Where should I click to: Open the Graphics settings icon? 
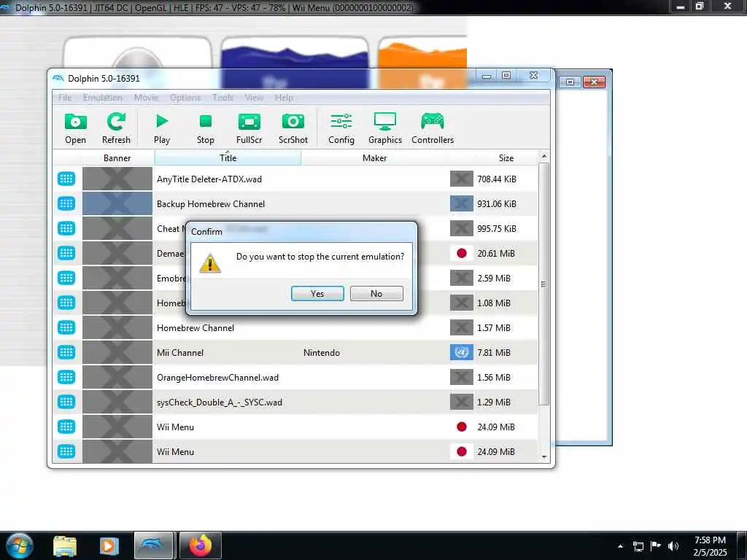[x=385, y=128]
